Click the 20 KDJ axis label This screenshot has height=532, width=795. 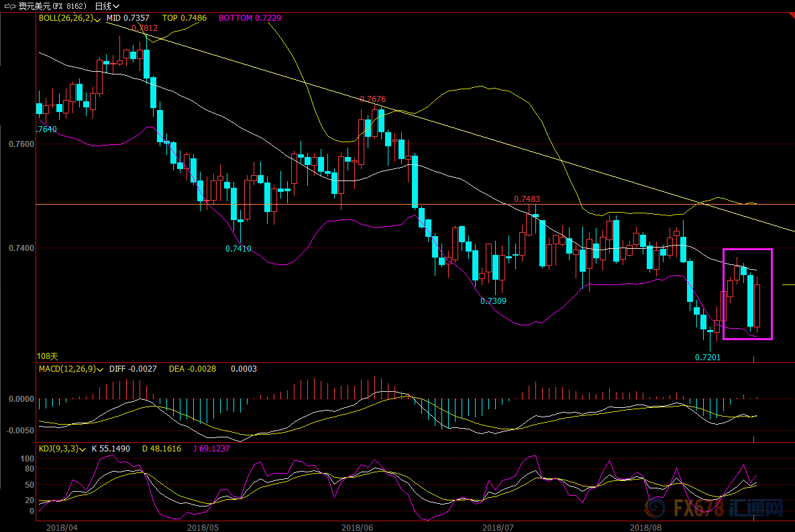pos(30,500)
